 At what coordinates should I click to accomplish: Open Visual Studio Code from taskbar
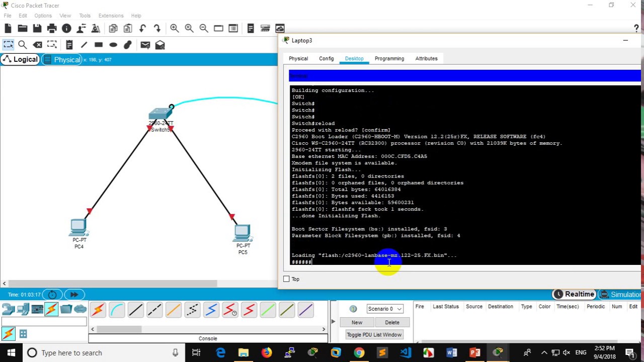tap(406, 353)
